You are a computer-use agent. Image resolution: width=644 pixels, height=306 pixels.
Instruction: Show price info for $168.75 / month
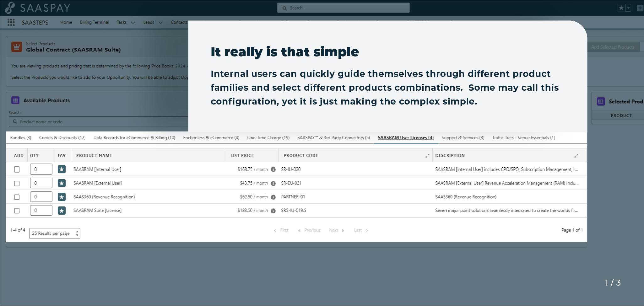click(273, 169)
